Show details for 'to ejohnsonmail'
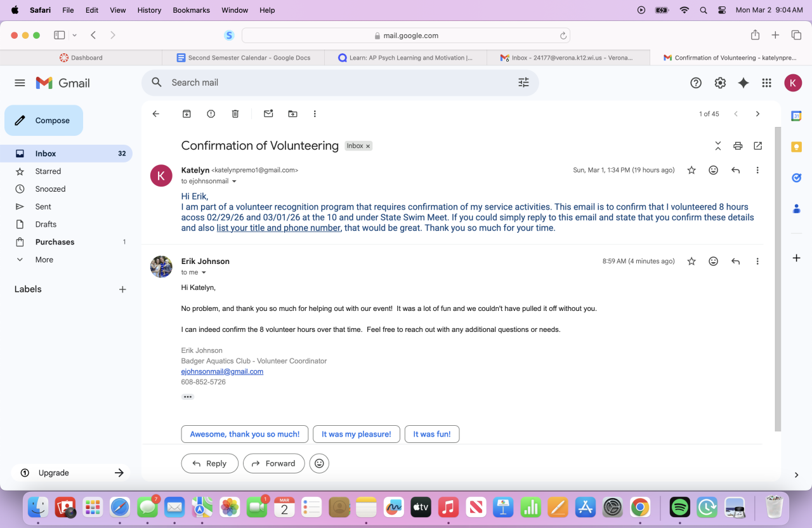 234,181
